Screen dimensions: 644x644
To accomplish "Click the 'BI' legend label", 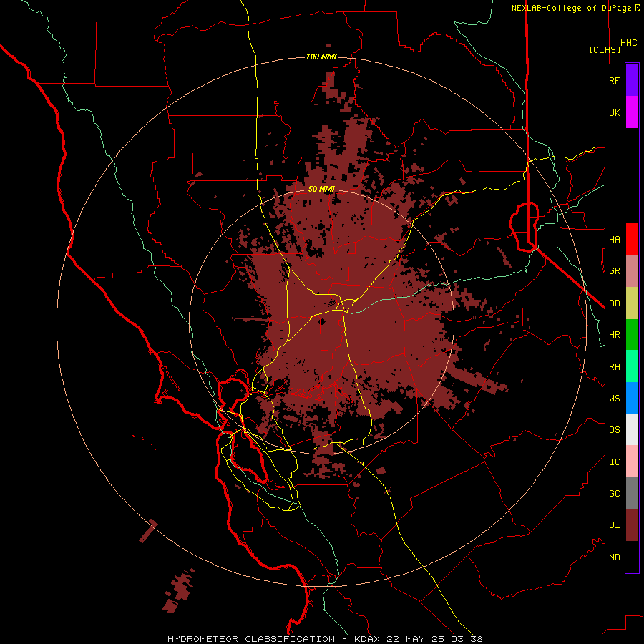I will 614,525.
